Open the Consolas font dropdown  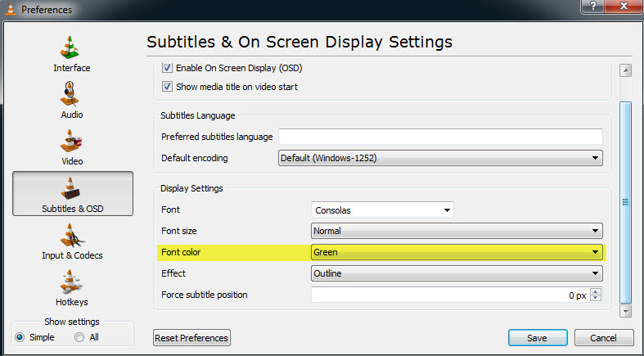pyautogui.click(x=382, y=210)
